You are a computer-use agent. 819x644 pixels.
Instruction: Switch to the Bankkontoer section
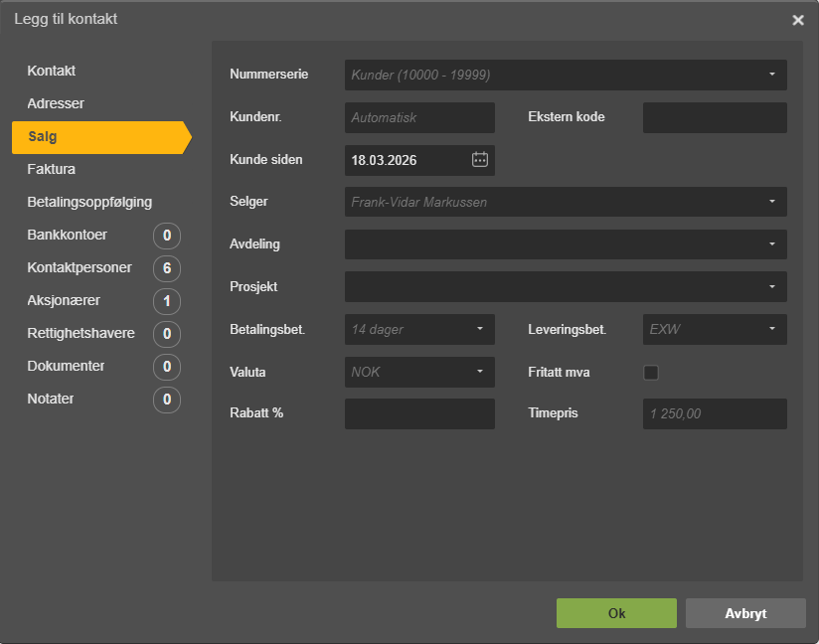[x=67, y=235]
